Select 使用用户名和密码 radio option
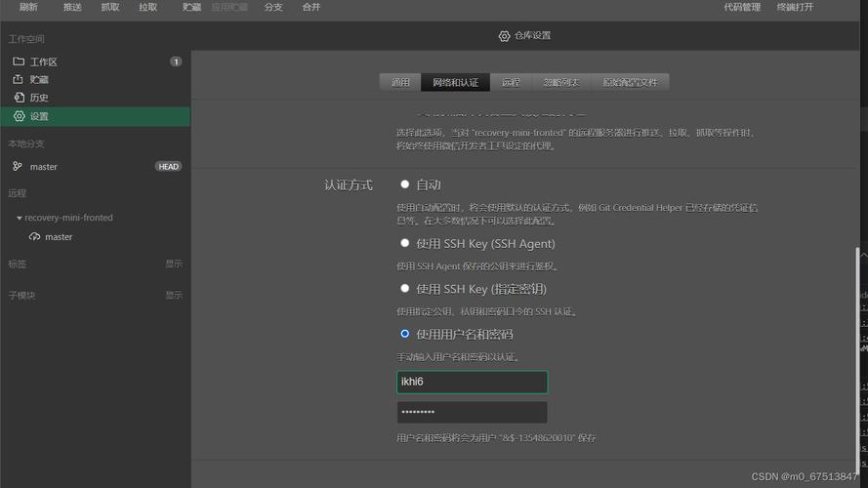 (404, 334)
